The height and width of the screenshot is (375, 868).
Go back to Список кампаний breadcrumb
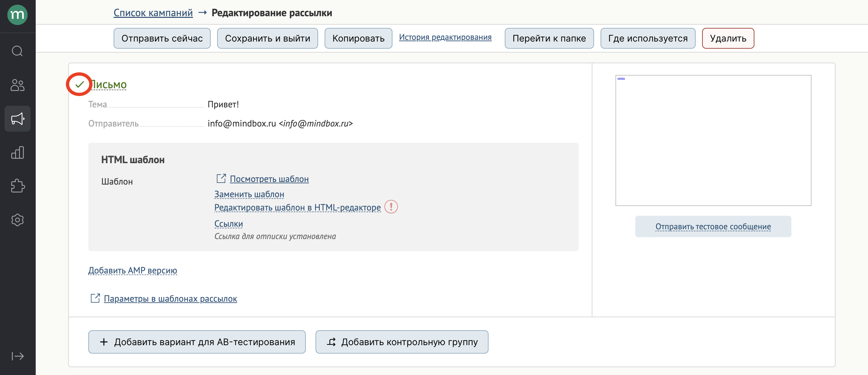(x=153, y=13)
